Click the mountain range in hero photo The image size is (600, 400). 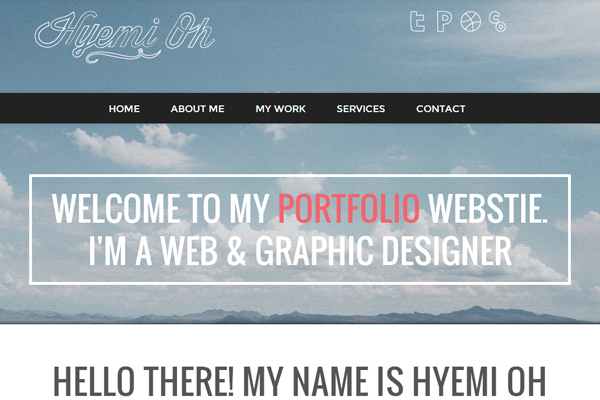tap(300, 316)
